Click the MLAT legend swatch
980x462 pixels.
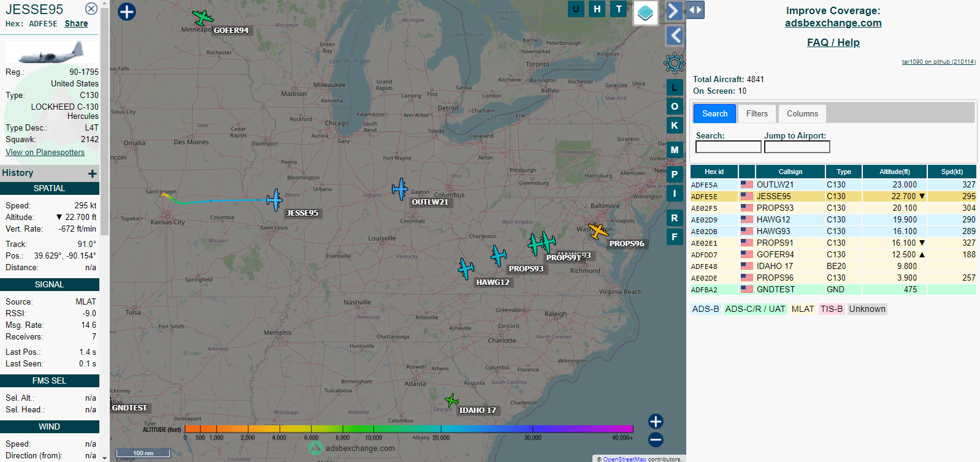[803, 309]
